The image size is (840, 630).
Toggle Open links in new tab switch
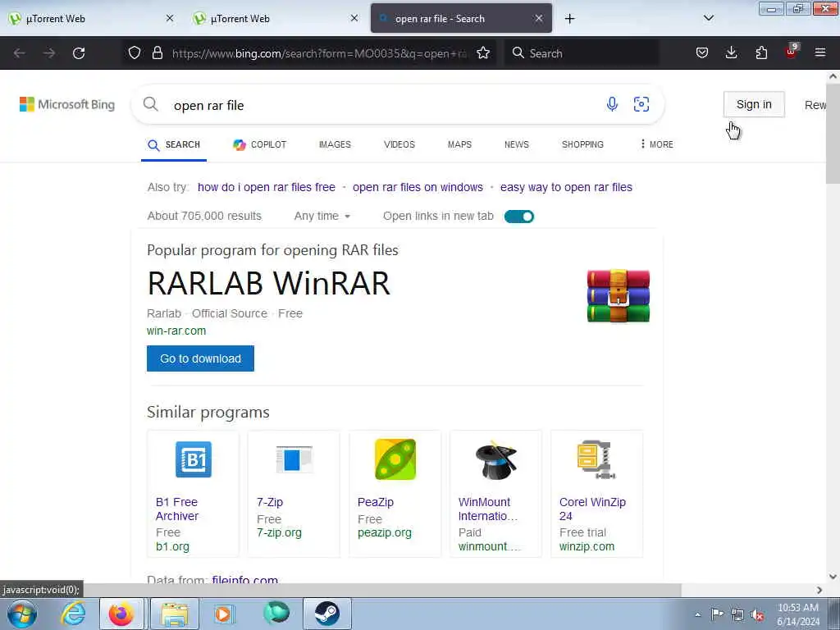point(519,217)
